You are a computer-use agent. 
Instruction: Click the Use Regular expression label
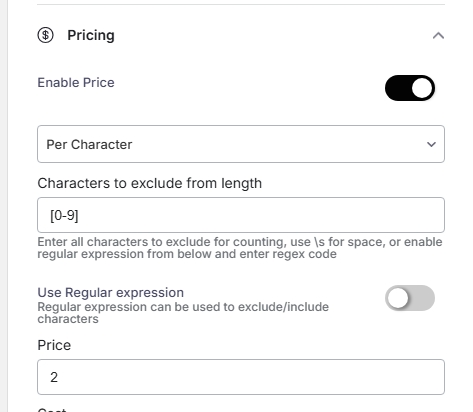pyautogui.click(x=110, y=292)
